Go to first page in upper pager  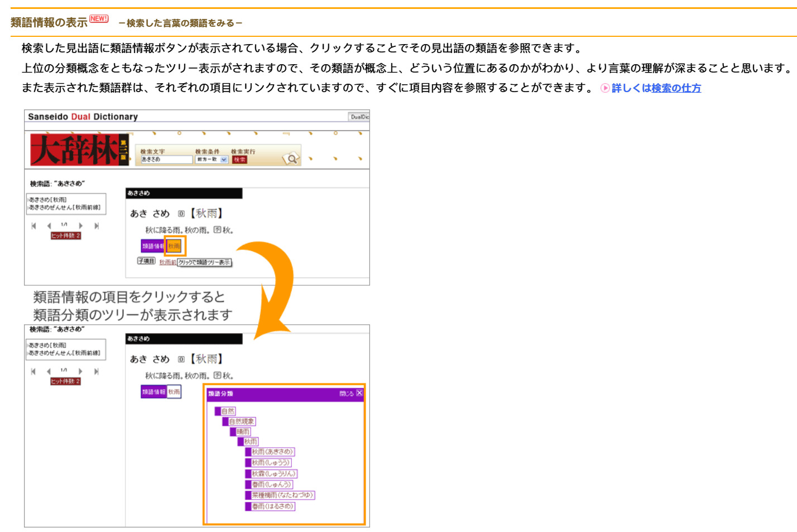pyautogui.click(x=33, y=226)
